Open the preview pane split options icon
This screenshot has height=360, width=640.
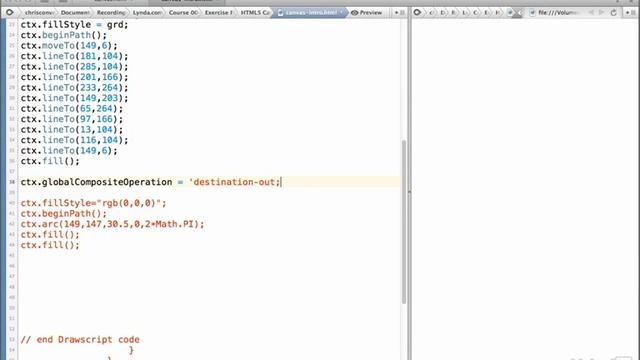(630, 13)
